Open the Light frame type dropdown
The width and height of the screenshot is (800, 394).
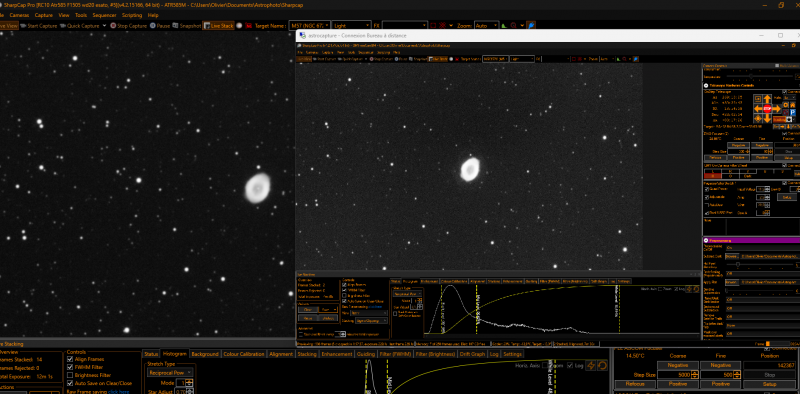[x=352, y=25]
